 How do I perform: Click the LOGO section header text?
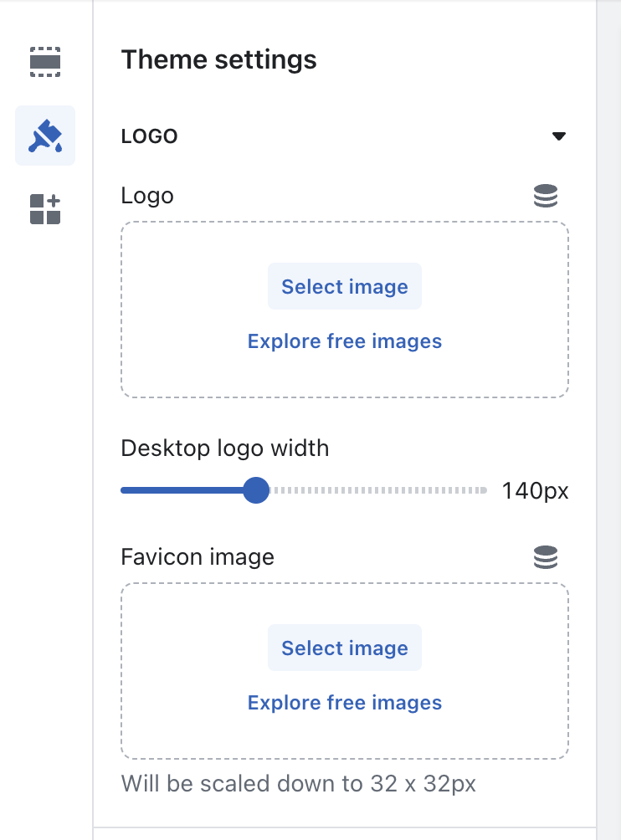point(150,136)
